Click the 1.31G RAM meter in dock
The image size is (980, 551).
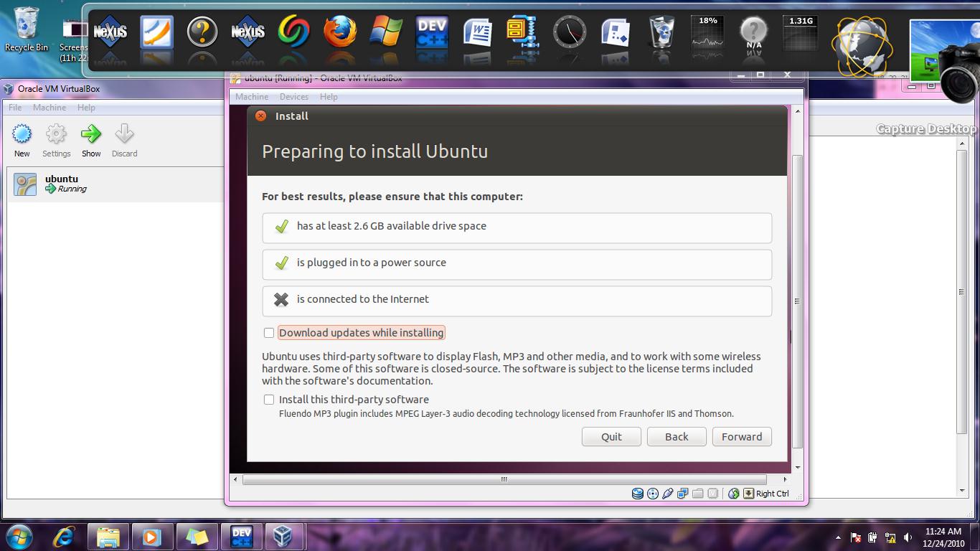click(x=801, y=32)
